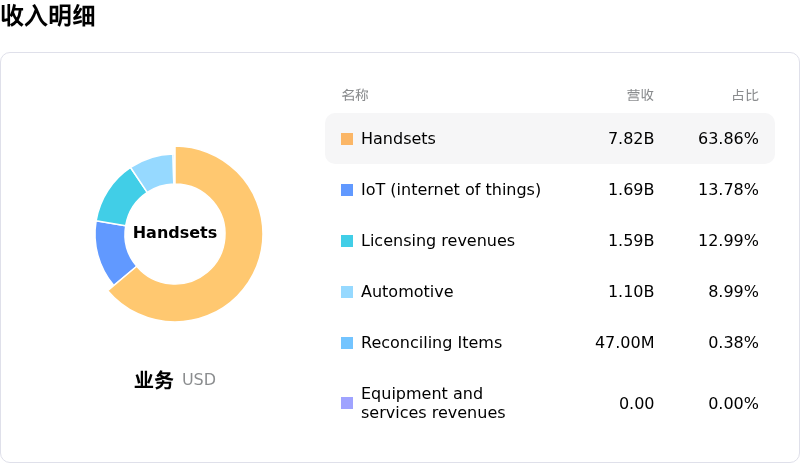Click the light blue Automotive donut segment
This screenshot has width=800, height=463.
pos(155,171)
